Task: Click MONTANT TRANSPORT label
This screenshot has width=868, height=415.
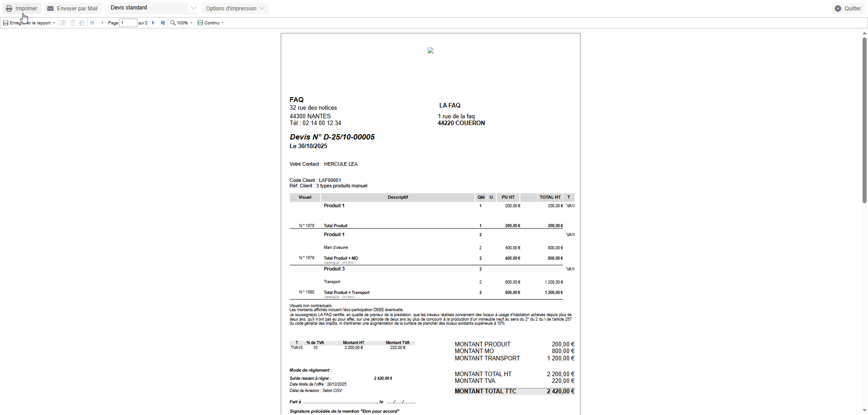Action: coord(487,359)
